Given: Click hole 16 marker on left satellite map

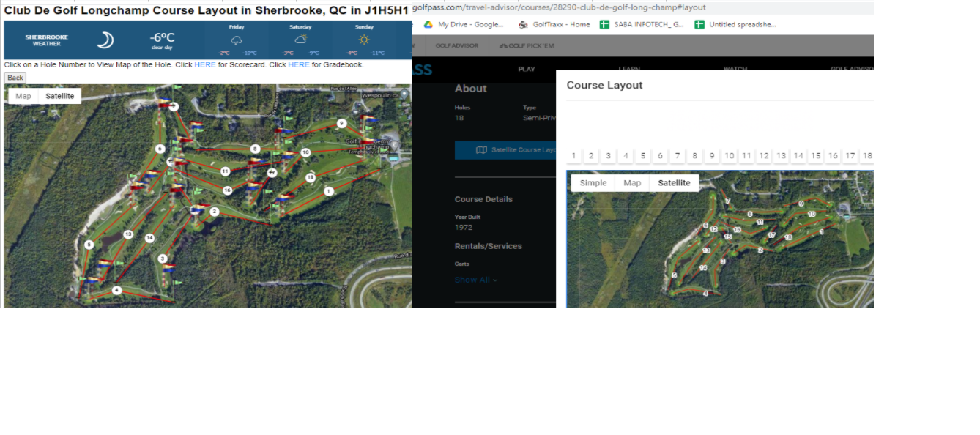Looking at the screenshot, I should pyautogui.click(x=228, y=190).
